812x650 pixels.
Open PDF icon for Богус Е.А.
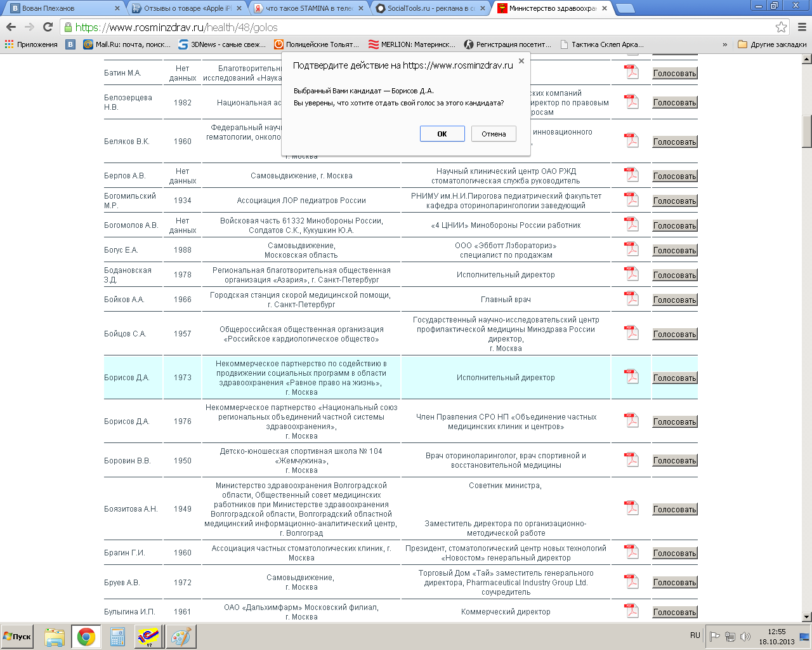click(x=632, y=249)
